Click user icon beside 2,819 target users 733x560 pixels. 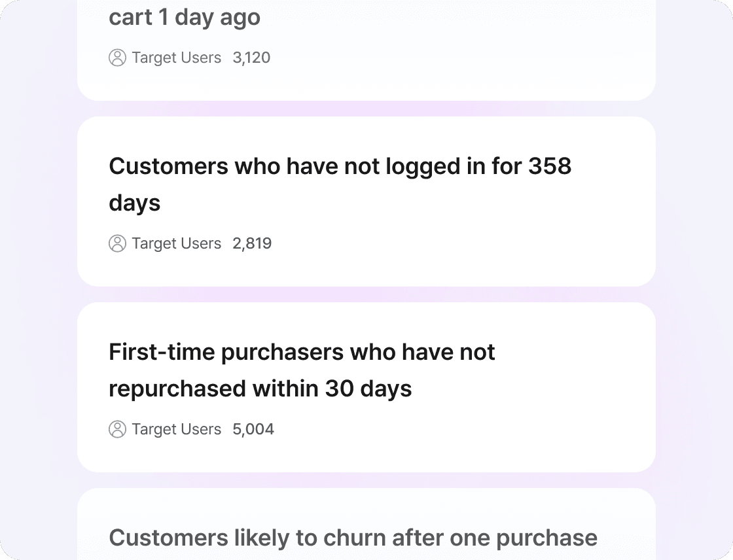point(117,243)
